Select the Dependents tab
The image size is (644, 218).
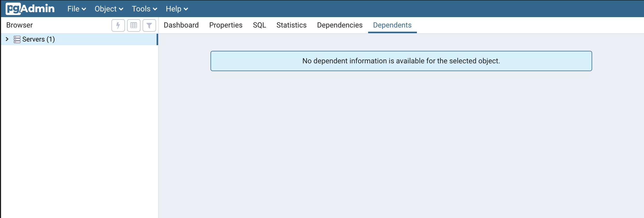(x=392, y=25)
